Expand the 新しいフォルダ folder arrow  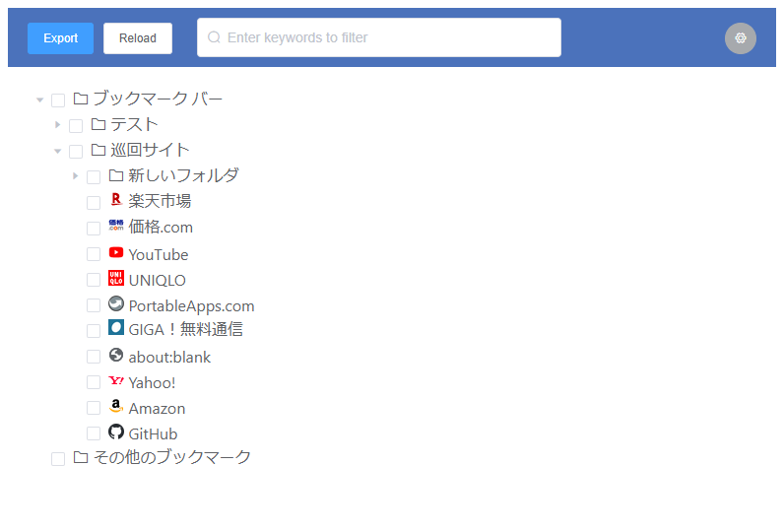(76, 176)
